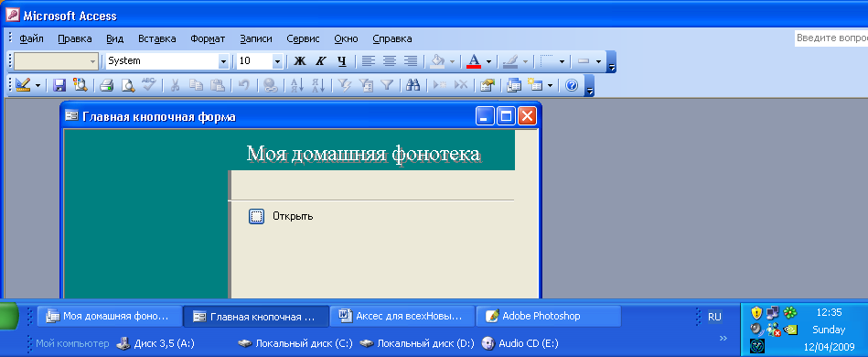This screenshot has width=868, height=357.
Task: Click the Cut scissors icon
Action: click(x=175, y=85)
